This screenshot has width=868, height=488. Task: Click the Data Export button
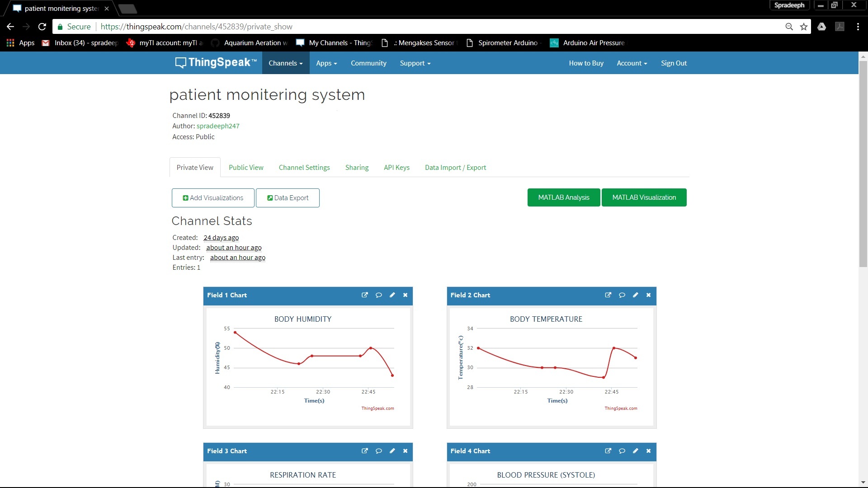[288, 198]
